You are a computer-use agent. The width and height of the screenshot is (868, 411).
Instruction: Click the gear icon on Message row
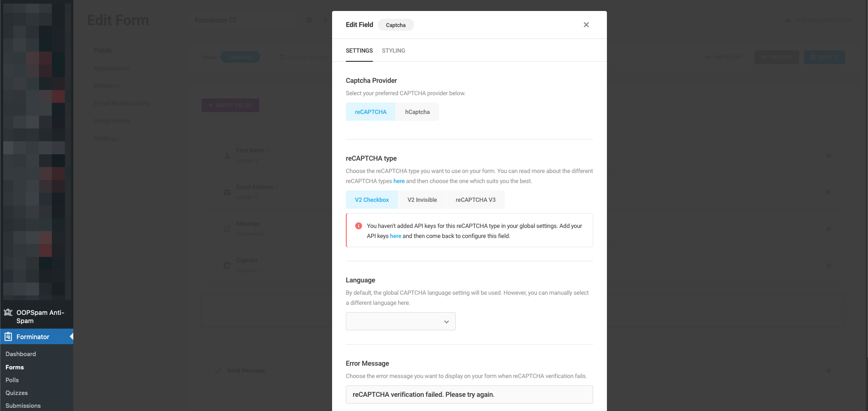829,229
